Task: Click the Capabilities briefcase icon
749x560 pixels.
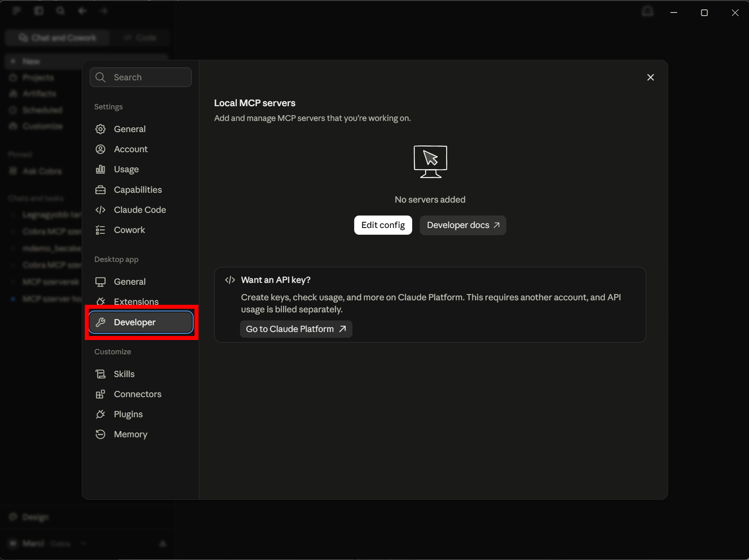Action: pos(100,190)
